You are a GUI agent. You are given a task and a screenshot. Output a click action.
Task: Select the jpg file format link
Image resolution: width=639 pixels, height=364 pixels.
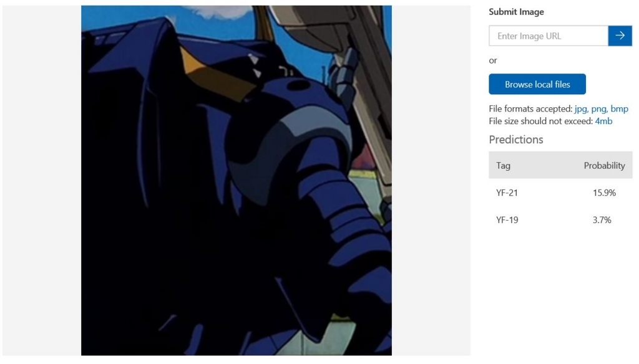point(582,108)
